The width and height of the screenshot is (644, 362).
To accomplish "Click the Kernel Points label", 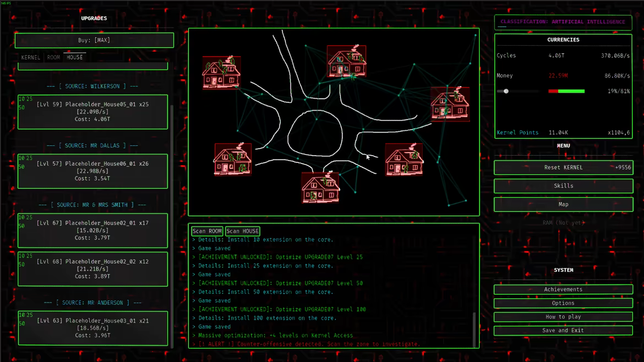I will (517, 133).
